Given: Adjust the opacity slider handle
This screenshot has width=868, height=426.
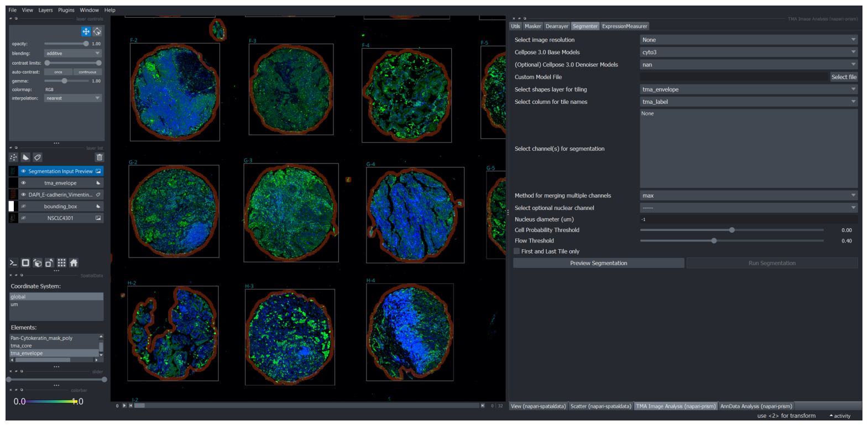Looking at the screenshot, I should tap(86, 44).
